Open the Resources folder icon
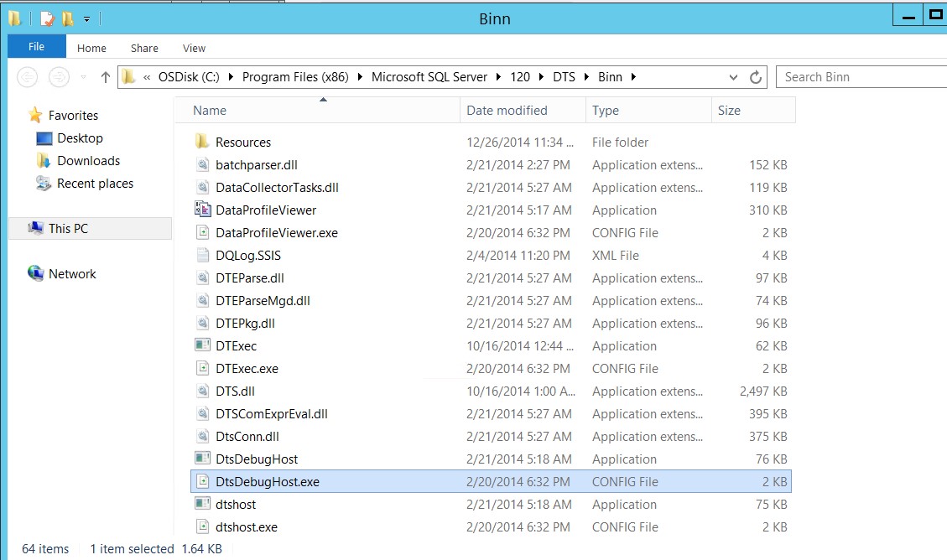The image size is (947, 560). 202,142
